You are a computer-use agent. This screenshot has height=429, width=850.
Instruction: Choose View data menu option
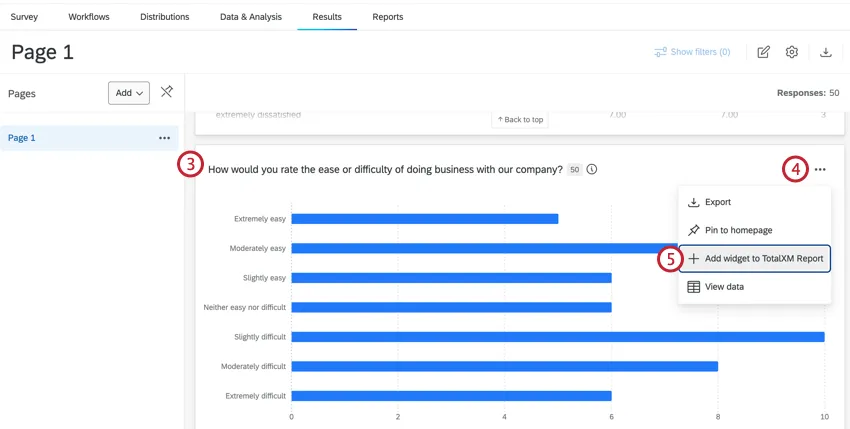[x=725, y=287]
